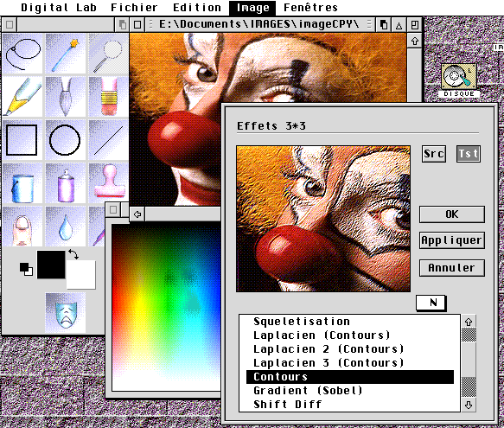Open the Image menu
Image resolution: width=504 pixels, height=428 pixels.
tap(252, 8)
